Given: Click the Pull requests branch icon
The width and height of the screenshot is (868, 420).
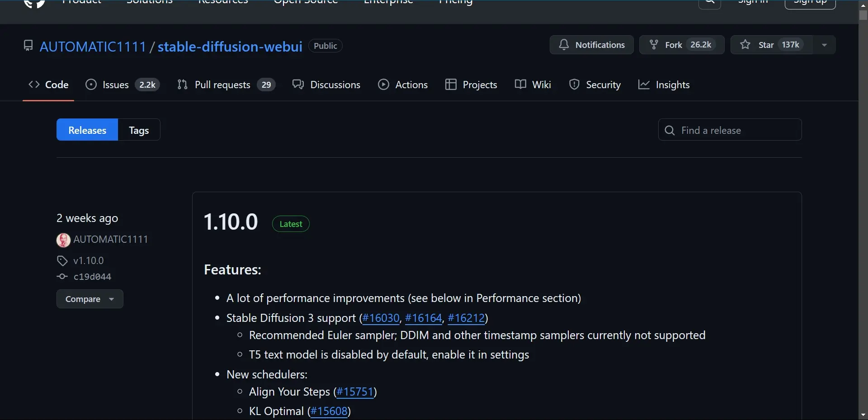Looking at the screenshot, I should pos(182,85).
